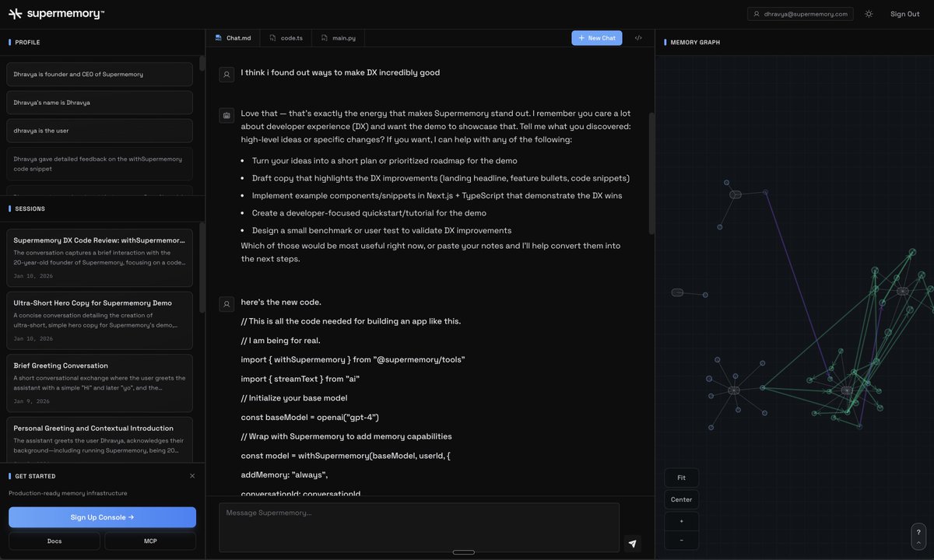
Task: Click the Sign Out link
Action: coord(904,13)
